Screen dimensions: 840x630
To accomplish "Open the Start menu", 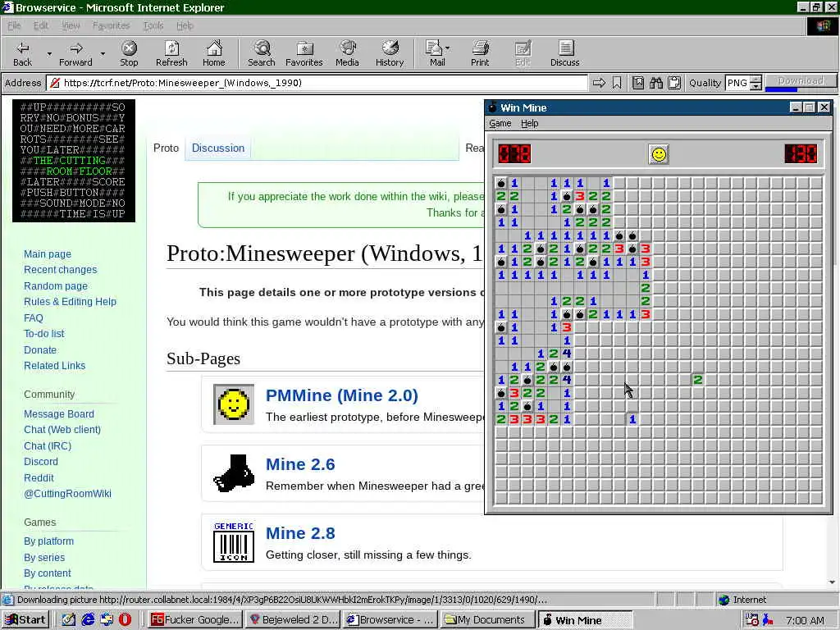I will pyautogui.click(x=25, y=620).
